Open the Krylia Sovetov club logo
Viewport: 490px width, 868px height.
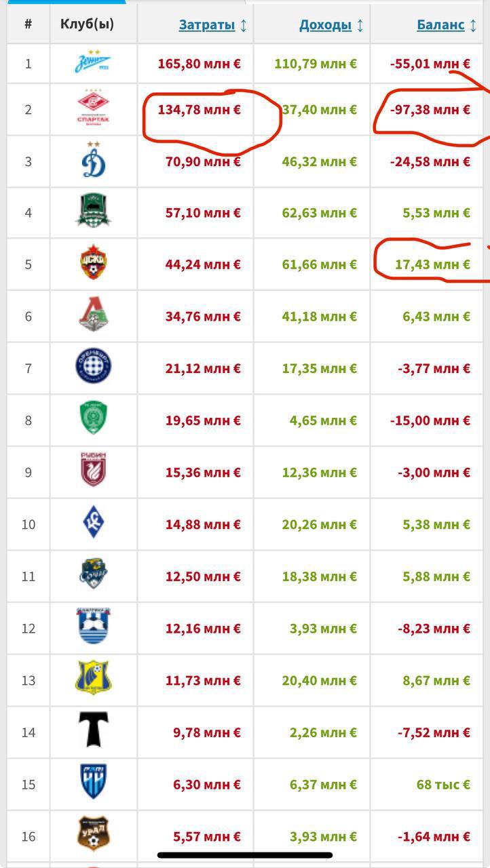point(94,524)
